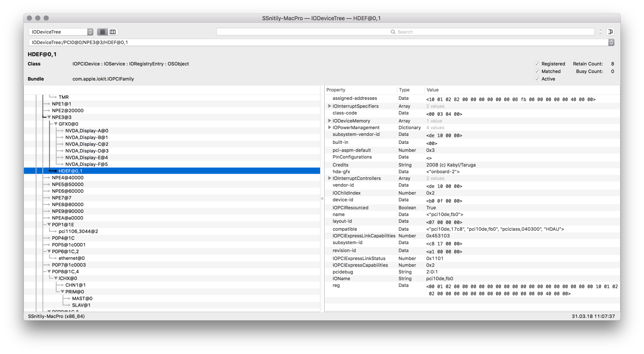Toggle the Active checkbox
644x354 pixels.
(537, 79)
